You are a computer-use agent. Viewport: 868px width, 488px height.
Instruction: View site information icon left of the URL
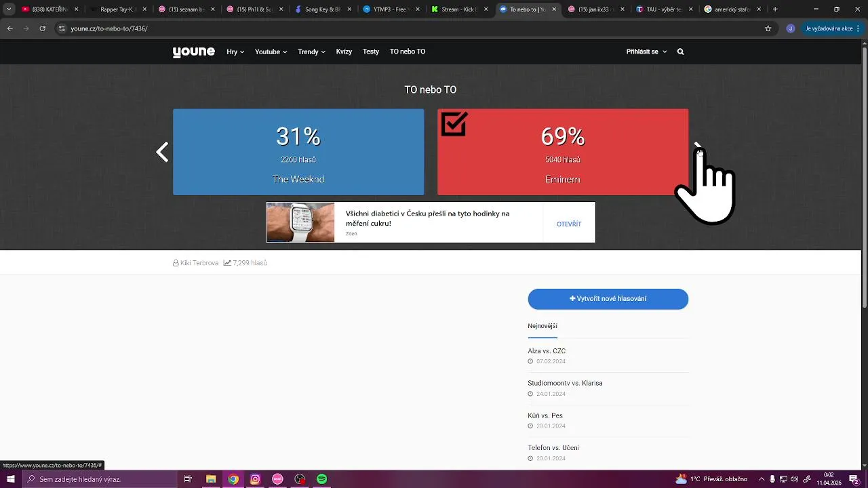(62, 28)
